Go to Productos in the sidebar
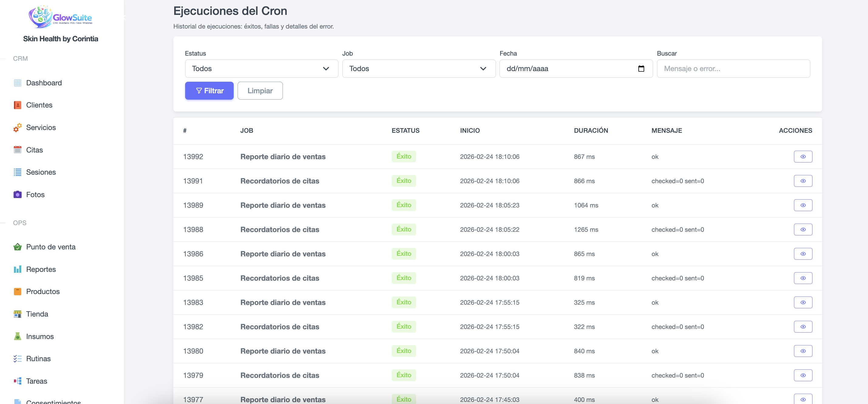The image size is (868, 404). tap(43, 291)
